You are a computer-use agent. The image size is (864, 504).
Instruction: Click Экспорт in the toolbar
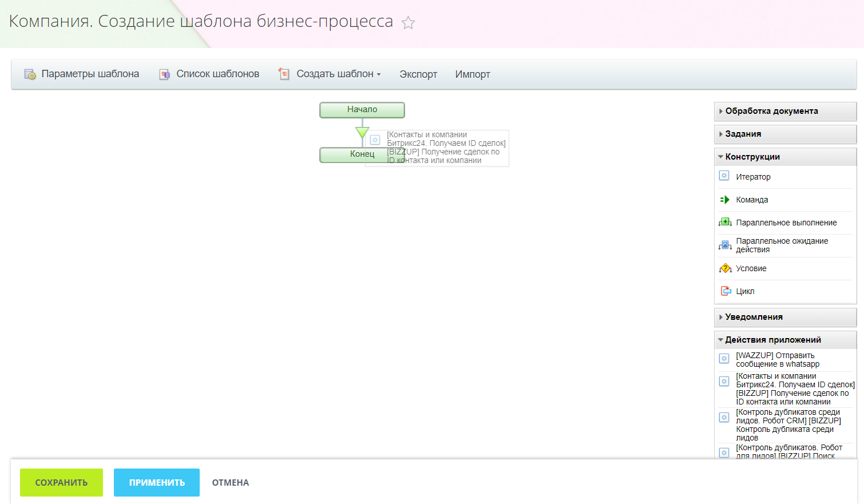coord(418,74)
